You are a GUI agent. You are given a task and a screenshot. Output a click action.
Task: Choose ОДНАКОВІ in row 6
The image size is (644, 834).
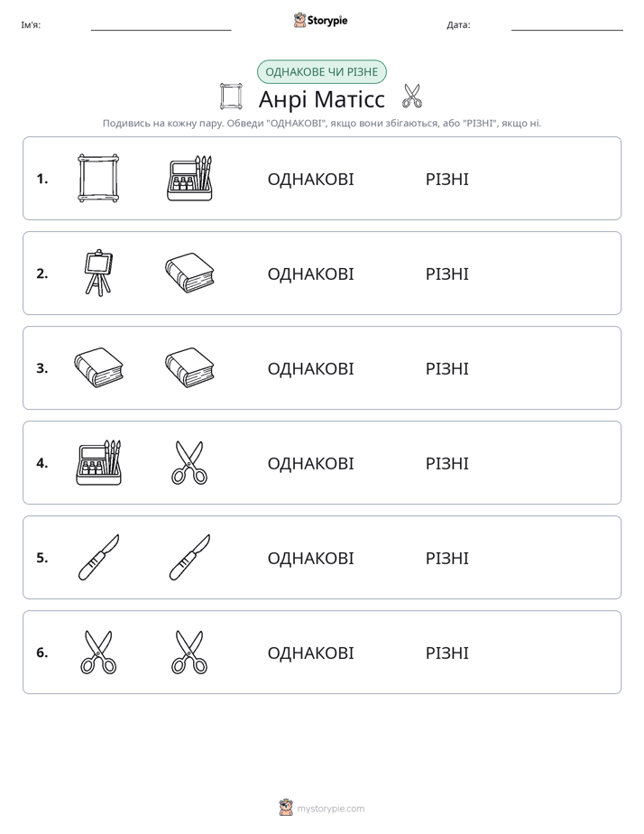point(310,653)
